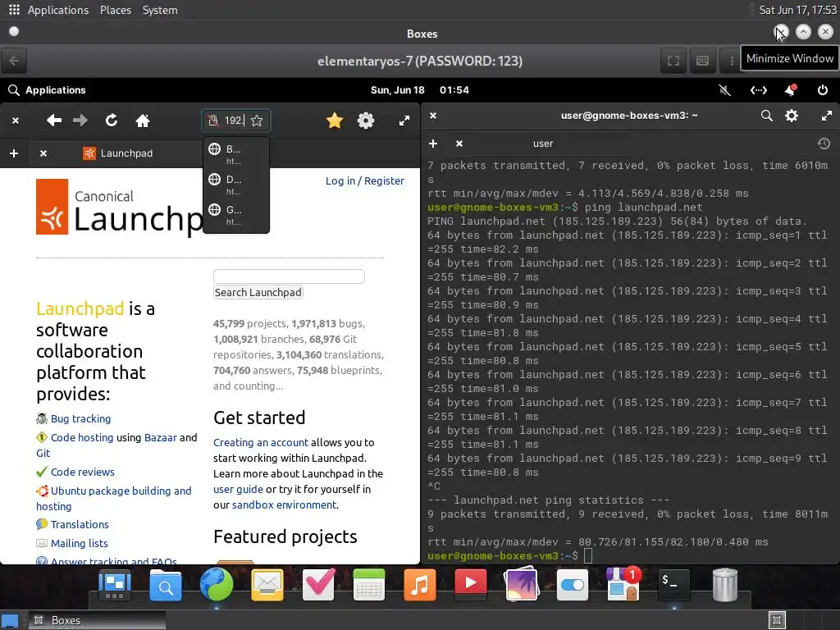Open the host Applications menu
Viewport: 840px width, 630px height.
click(58, 10)
